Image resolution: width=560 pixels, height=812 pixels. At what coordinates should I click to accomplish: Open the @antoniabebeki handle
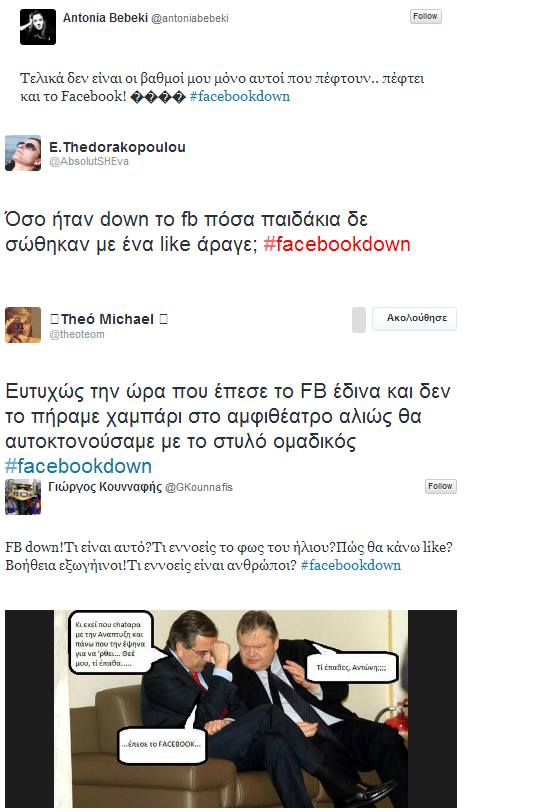click(190, 19)
